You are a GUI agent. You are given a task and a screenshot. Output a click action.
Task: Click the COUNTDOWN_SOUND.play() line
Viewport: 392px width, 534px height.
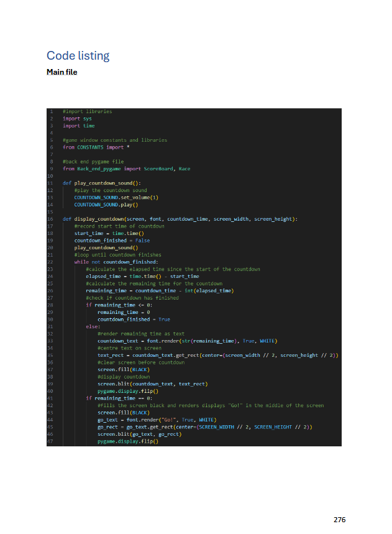coord(106,205)
